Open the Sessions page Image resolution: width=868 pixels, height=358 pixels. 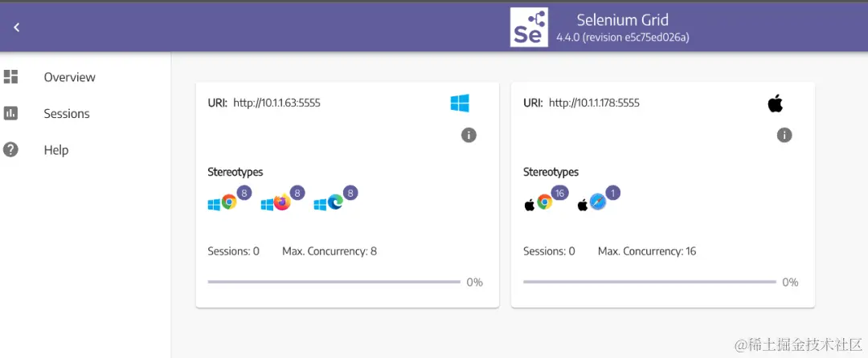[x=67, y=114]
